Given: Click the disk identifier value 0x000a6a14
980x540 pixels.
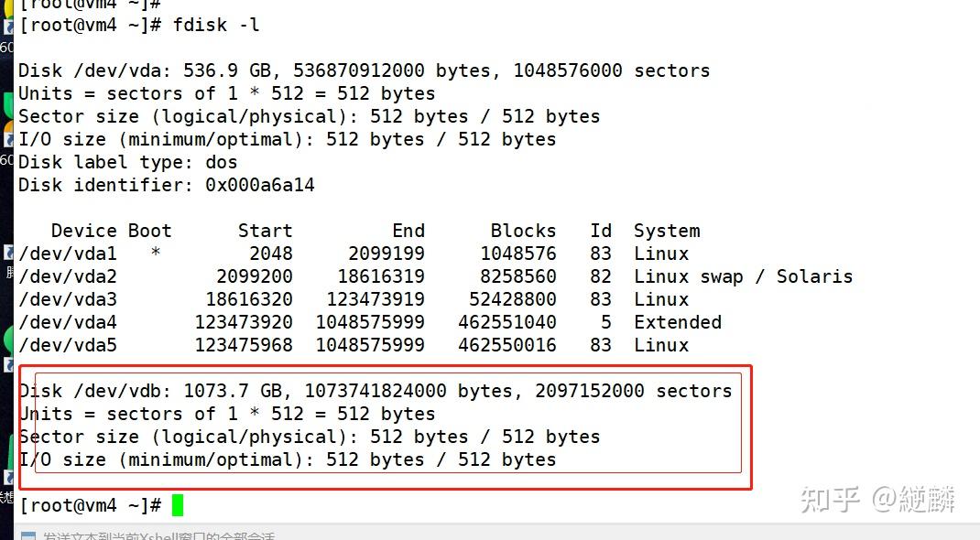Looking at the screenshot, I should [260, 185].
